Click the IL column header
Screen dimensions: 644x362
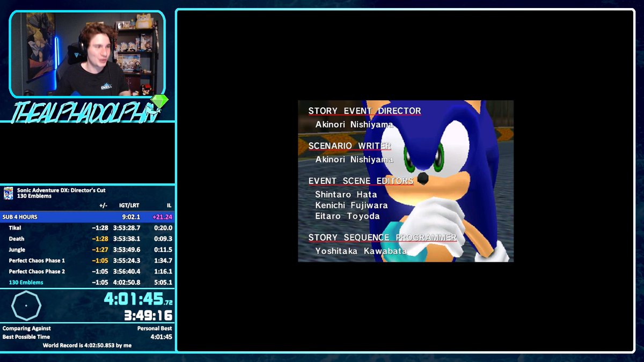[169, 205]
